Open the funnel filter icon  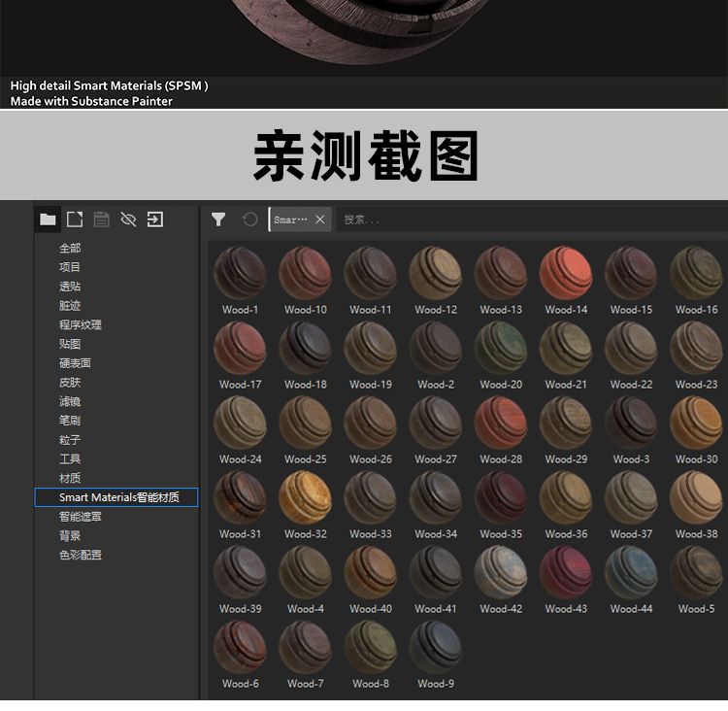(218, 220)
